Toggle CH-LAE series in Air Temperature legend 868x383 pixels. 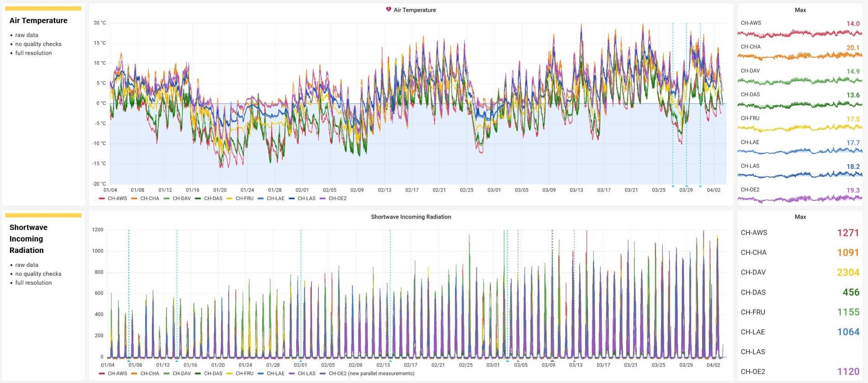point(275,198)
